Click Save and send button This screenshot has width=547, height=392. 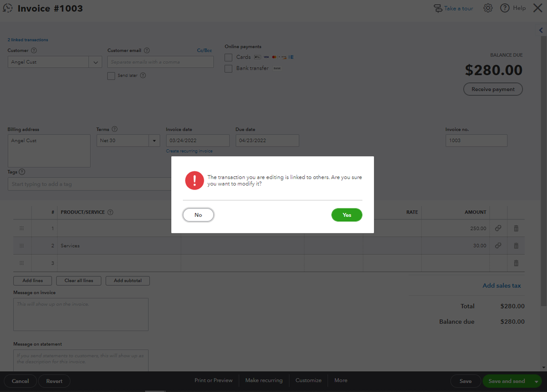[x=506, y=381]
